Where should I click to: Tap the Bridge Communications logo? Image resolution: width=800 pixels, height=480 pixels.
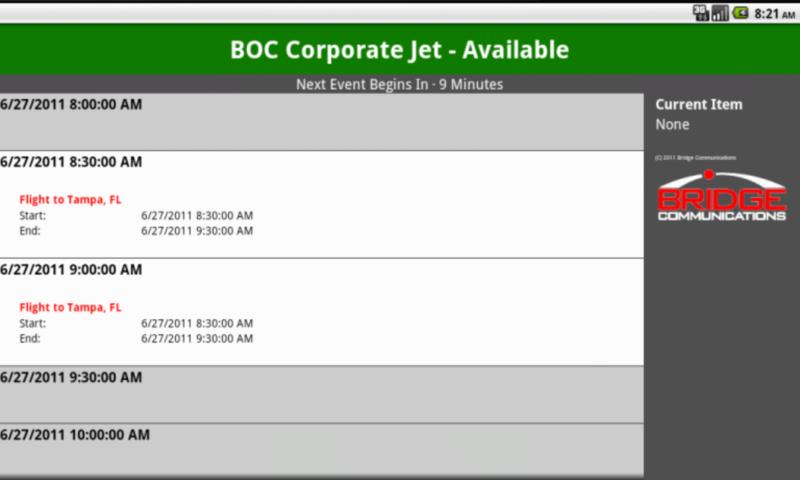coord(721,196)
